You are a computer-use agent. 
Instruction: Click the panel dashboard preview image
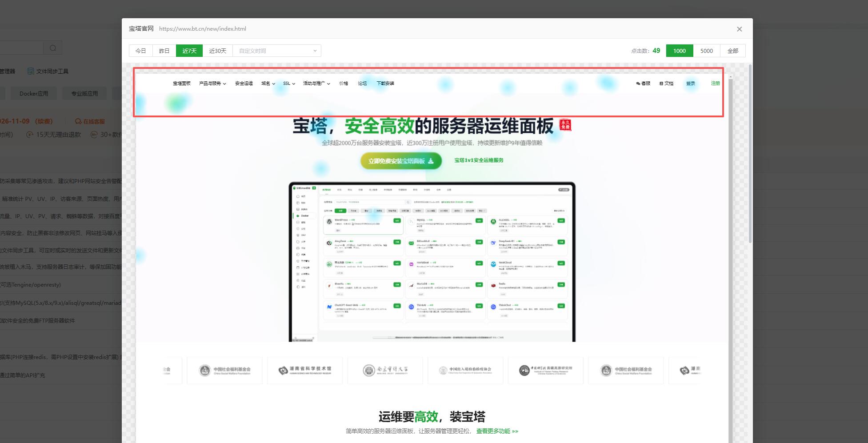(x=432, y=262)
